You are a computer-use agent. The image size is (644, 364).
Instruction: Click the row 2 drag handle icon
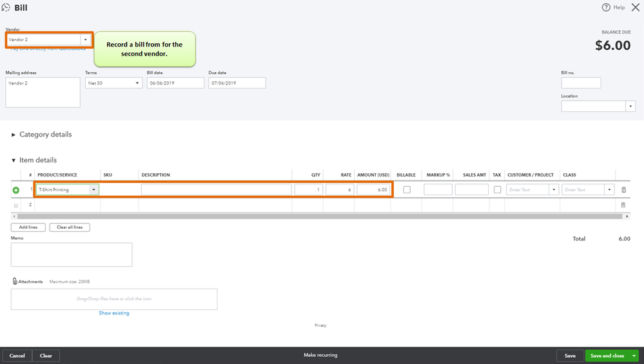(16, 205)
